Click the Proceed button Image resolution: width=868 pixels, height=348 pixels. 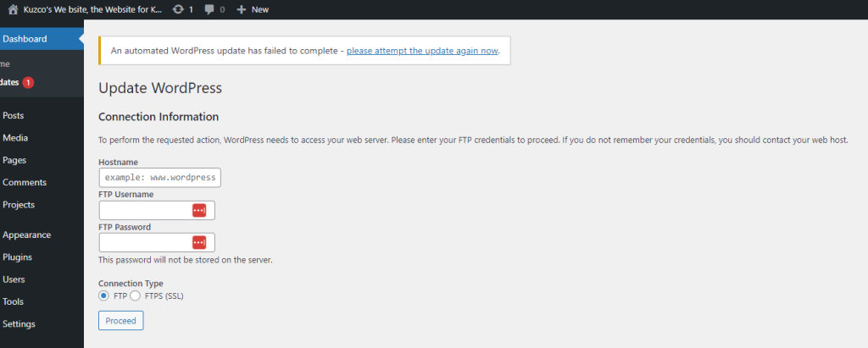pos(120,320)
